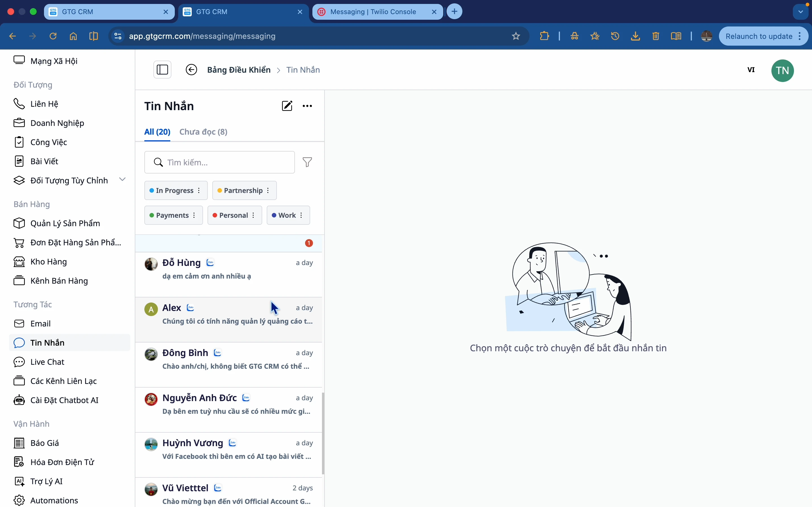Open Trợ Lý AI from sidebar
This screenshot has width=812, height=507.
tap(46, 481)
